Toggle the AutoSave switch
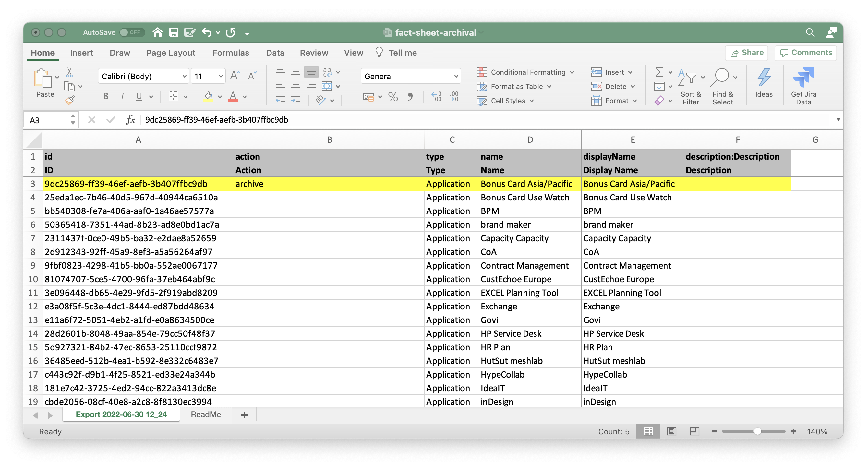 (132, 33)
